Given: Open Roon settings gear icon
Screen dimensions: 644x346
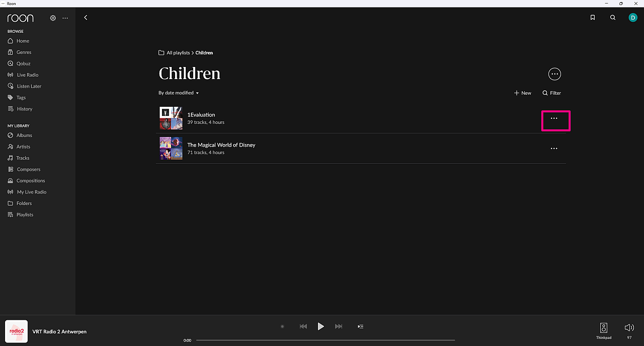Looking at the screenshot, I should pos(53,18).
